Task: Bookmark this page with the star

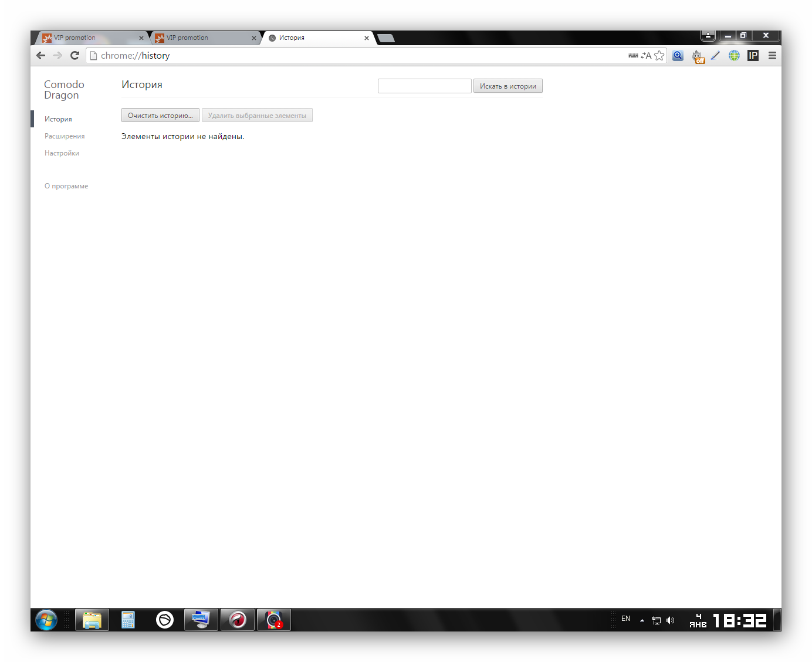Action: click(659, 55)
